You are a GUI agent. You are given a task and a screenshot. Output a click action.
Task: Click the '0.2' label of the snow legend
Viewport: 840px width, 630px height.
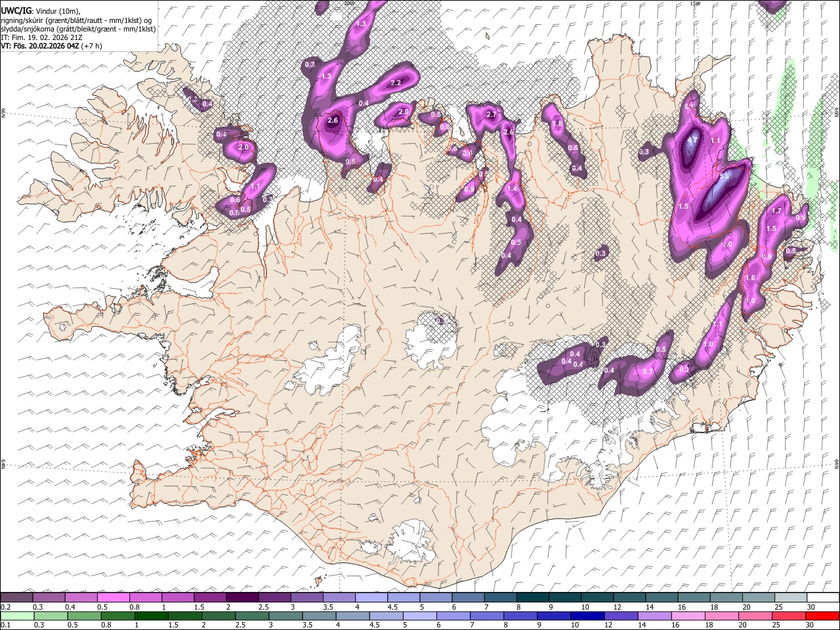pos(5,607)
